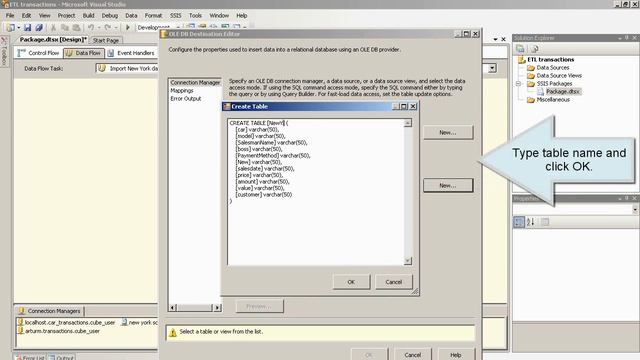The width and height of the screenshot is (640, 360).
Task: Select the arturm.transactions.cube_user connection manager
Action: pyautogui.click(x=58, y=331)
